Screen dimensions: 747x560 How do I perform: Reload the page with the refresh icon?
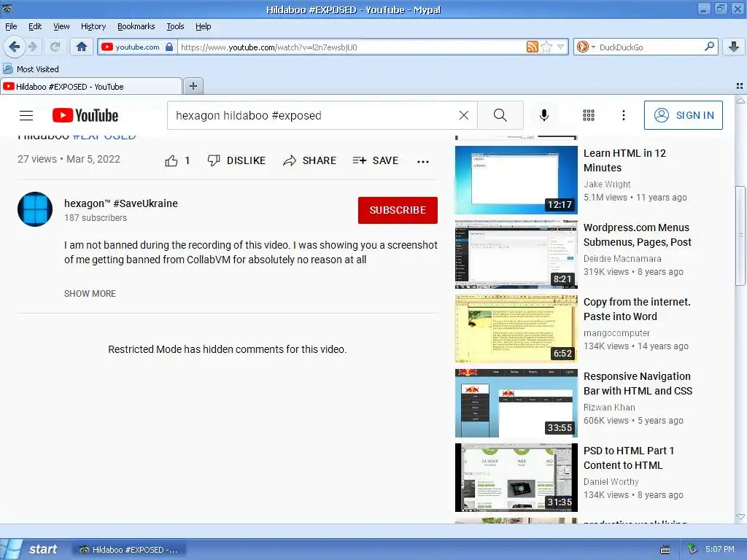[x=55, y=47]
